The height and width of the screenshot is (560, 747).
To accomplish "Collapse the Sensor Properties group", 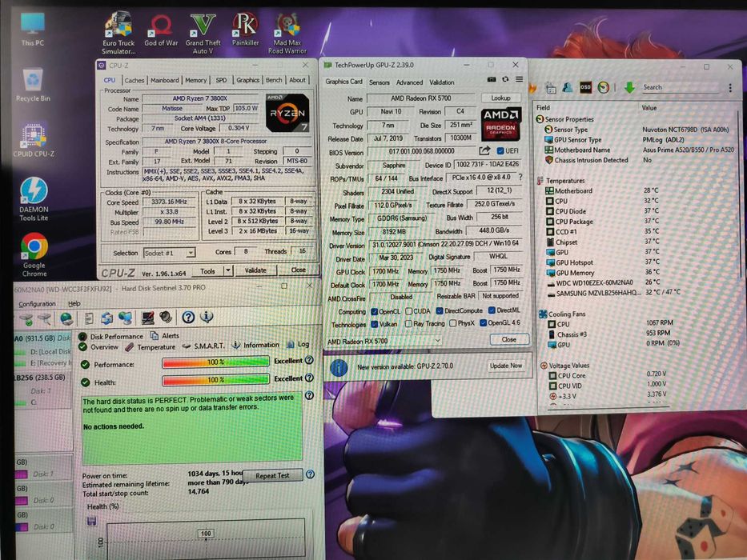I will pos(540,119).
